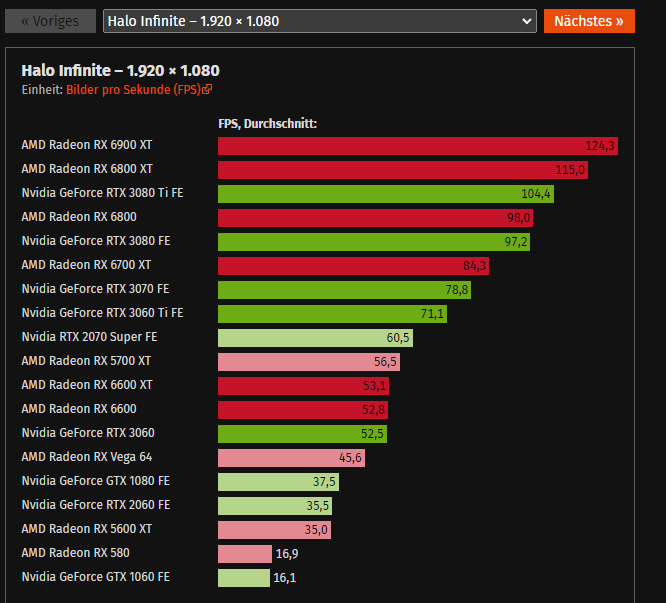Click the 97,2 FPS green bar

tap(374, 242)
